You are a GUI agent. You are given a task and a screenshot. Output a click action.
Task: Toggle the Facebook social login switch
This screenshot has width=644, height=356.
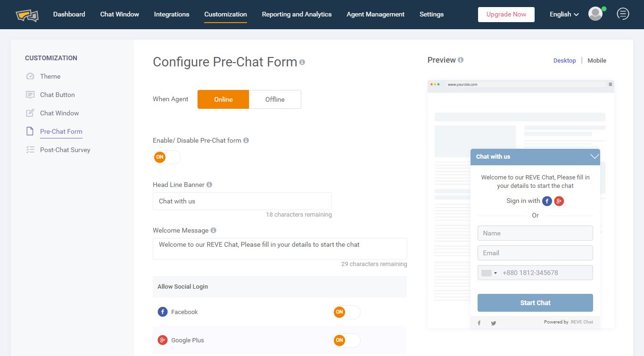[x=347, y=312]
